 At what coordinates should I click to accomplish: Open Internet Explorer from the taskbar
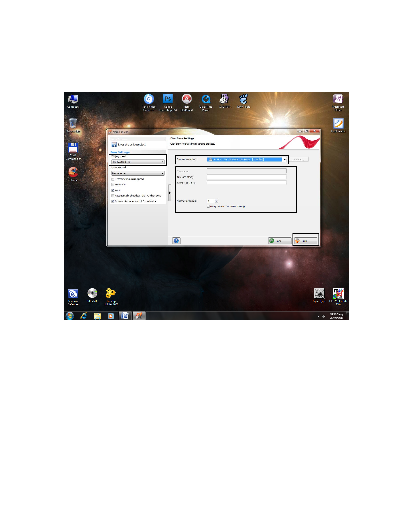(84, 316)
